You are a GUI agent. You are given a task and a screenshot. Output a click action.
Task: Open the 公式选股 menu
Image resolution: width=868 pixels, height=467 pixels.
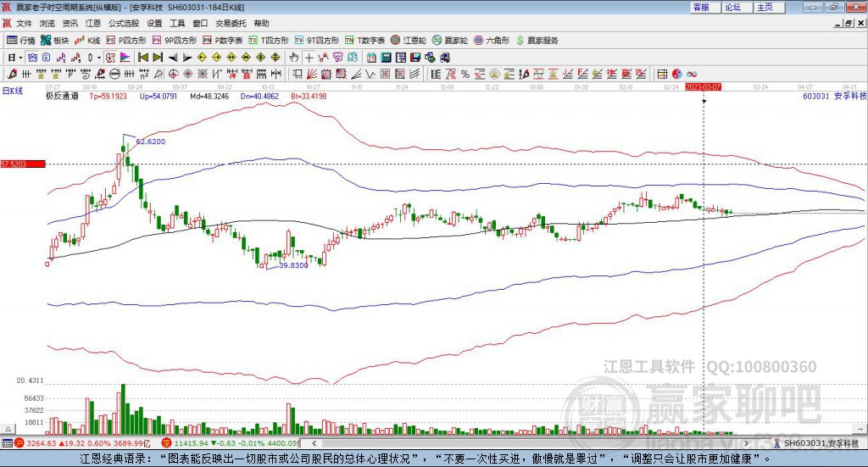coord(124,23)
